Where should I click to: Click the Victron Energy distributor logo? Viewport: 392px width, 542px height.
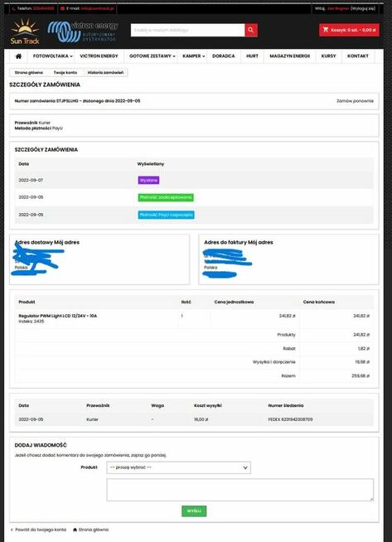click(83, 31)
